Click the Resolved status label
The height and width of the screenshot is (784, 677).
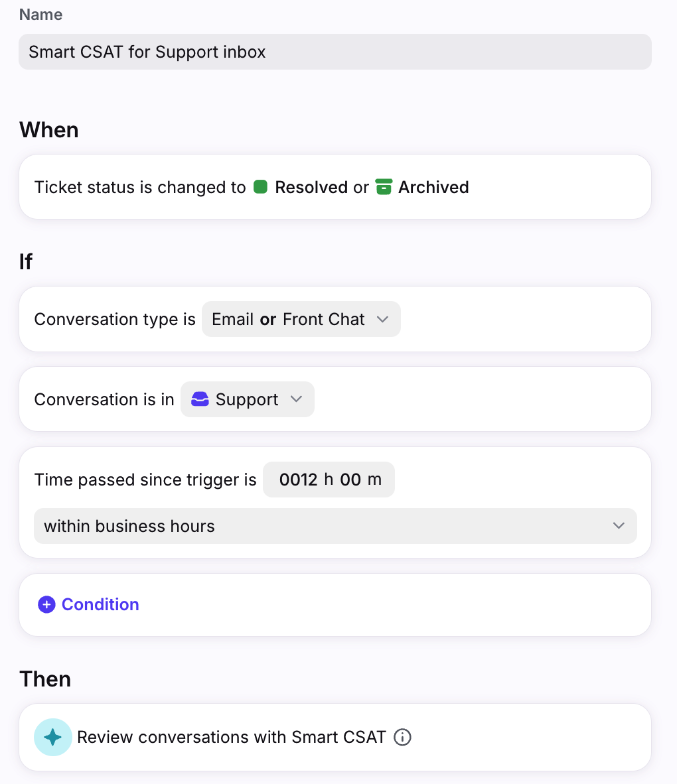(x=312, y=187)
